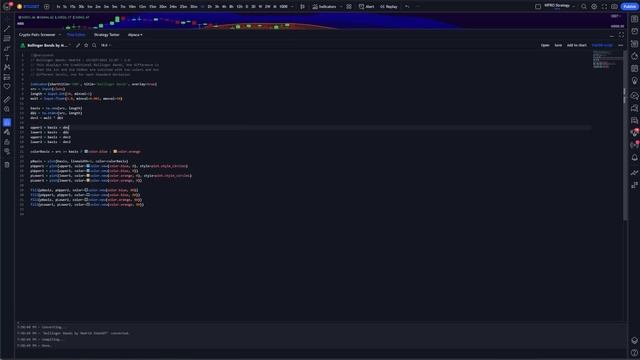Toggle the highlighted magnet mode button
Image resolution: width=640 pixels, height=360 pixels.
(x=7, y=122)
